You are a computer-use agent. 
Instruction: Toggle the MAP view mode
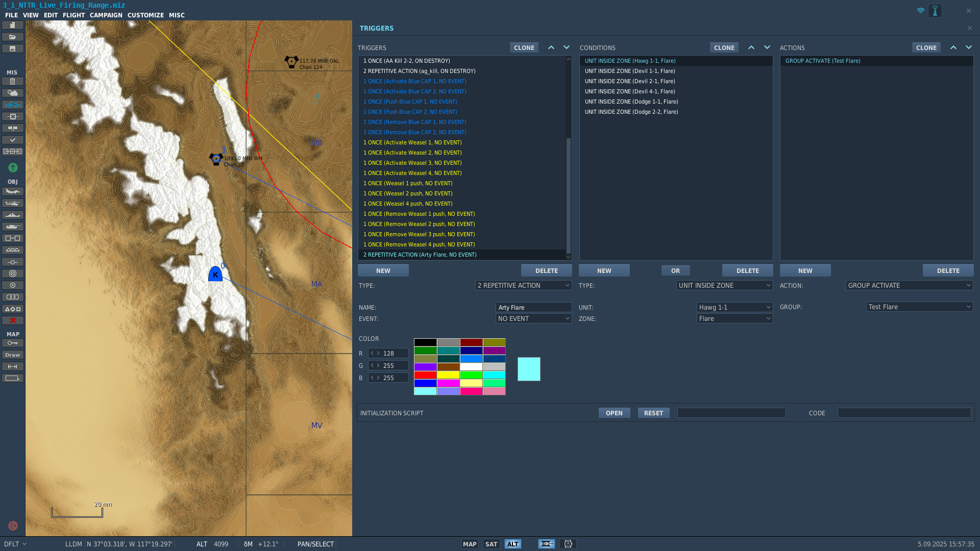coord(470,544)
